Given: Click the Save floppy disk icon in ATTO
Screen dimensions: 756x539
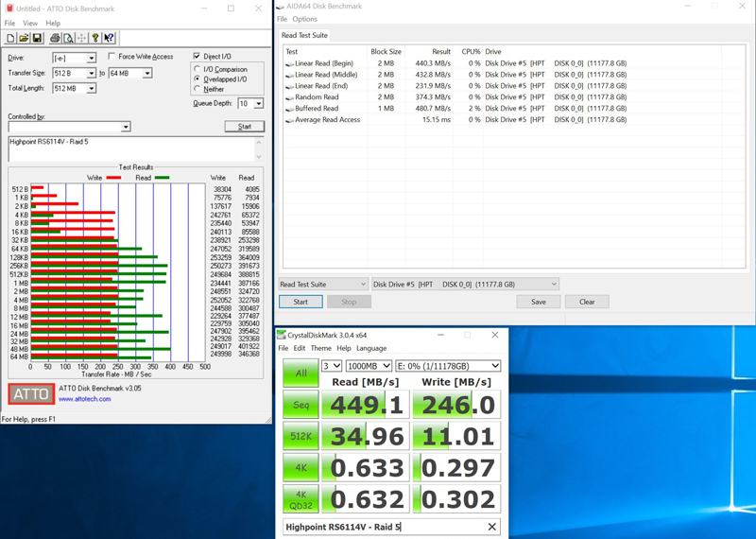Looking at the screenshot, I should tap(37, 39).
